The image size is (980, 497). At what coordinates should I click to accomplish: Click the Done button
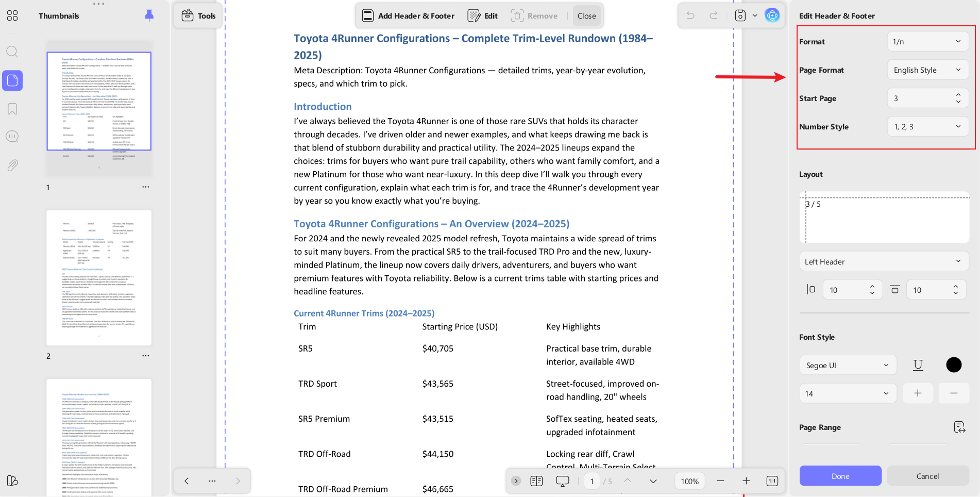click(x=840, y=476)
